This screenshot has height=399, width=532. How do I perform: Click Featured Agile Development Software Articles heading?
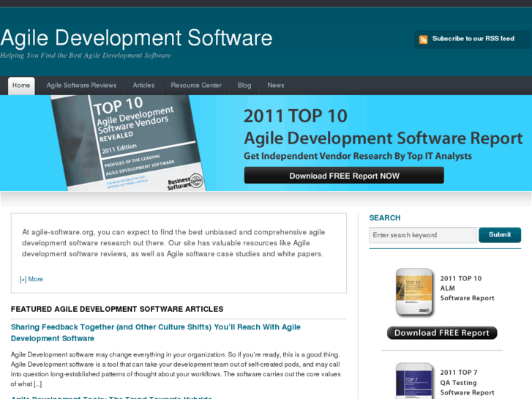[117, 309]
